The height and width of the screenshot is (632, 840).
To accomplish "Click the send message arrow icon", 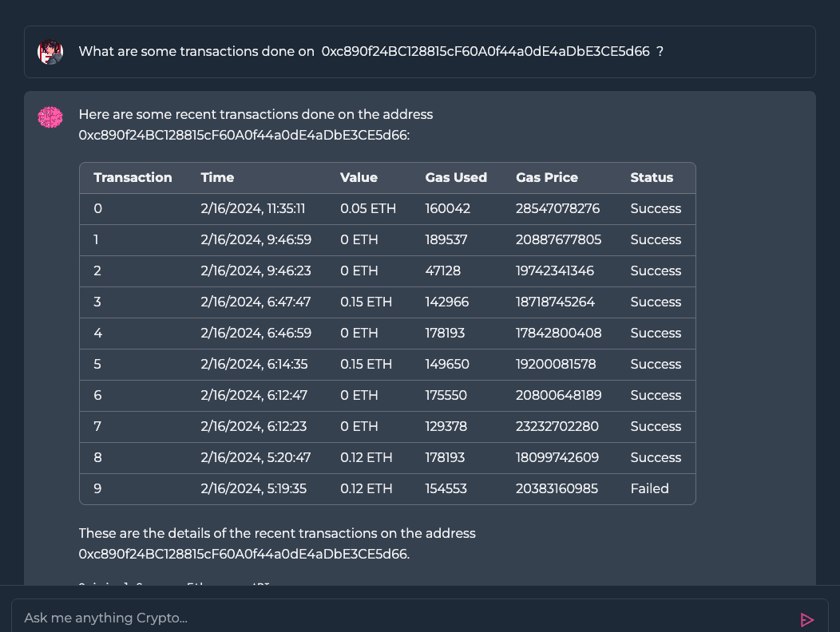I will point(806,618).
